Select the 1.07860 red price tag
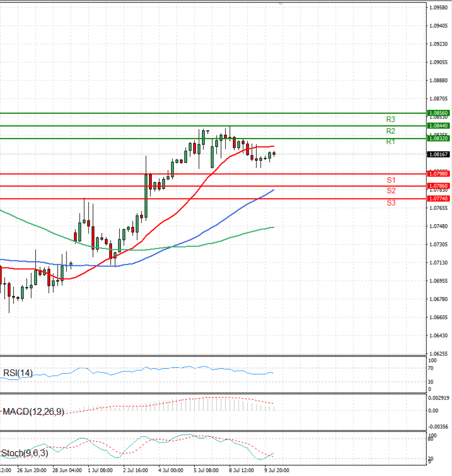The image size is (452, 476). tap(438, 186)
